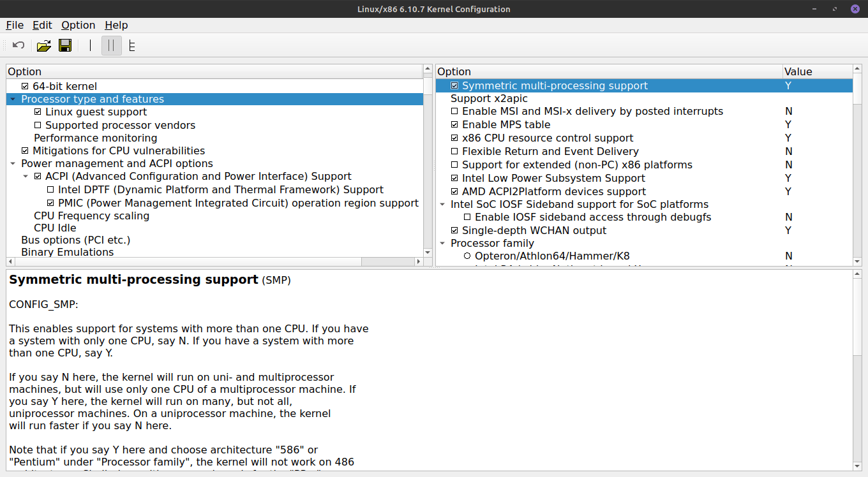This screenshot has width=868, height=477.
Task: Click the Option column header in right pane
Action: pyautogui.click(x=609, y=71)
